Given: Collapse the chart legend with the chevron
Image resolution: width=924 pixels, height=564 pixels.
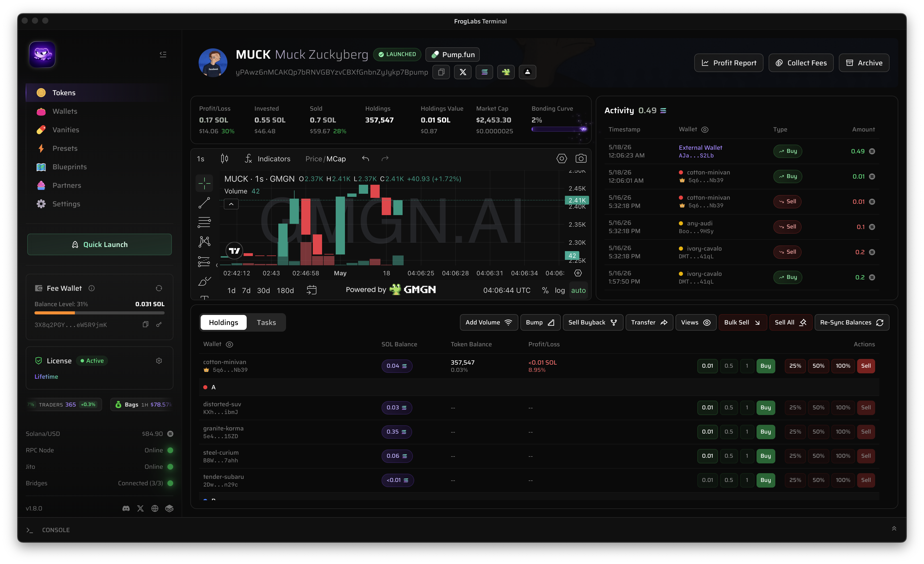Looking at the screenshot, I should click(231, 204).
